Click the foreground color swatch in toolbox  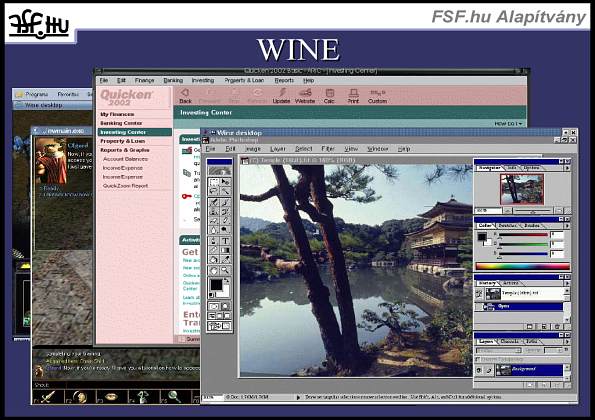(x=216, y=284)
